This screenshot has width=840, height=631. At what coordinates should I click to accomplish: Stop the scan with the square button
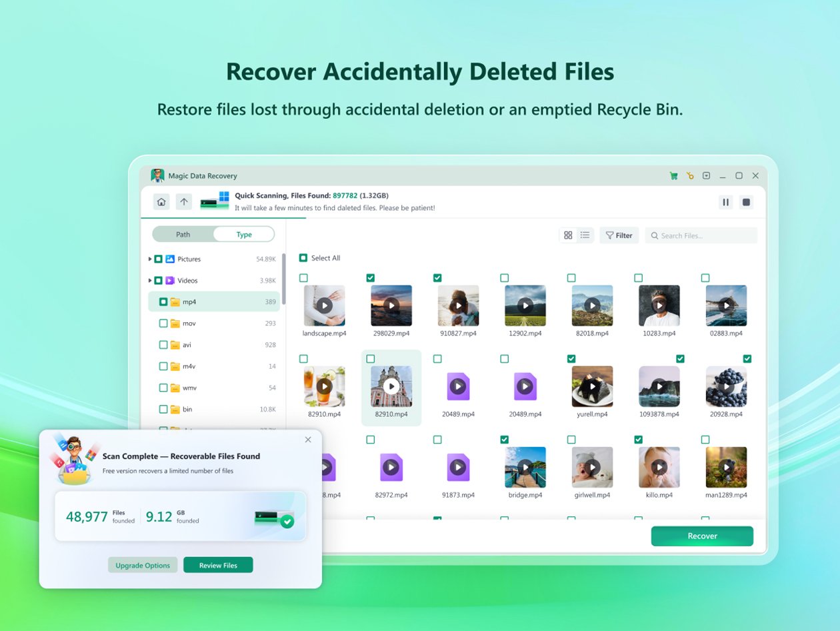click(x=747, y=202)
